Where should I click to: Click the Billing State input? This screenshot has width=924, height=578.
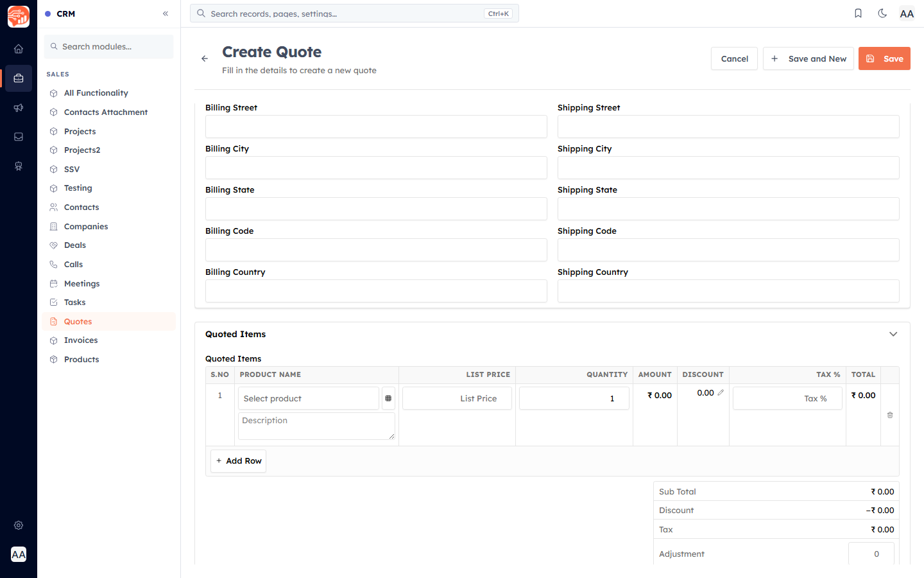tap(376, 209)
